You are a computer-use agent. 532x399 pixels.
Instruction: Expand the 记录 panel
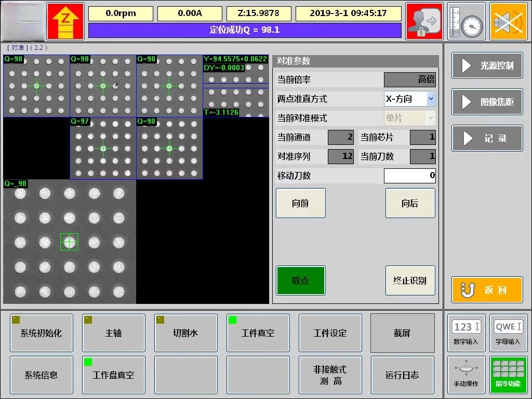[487, 138]
